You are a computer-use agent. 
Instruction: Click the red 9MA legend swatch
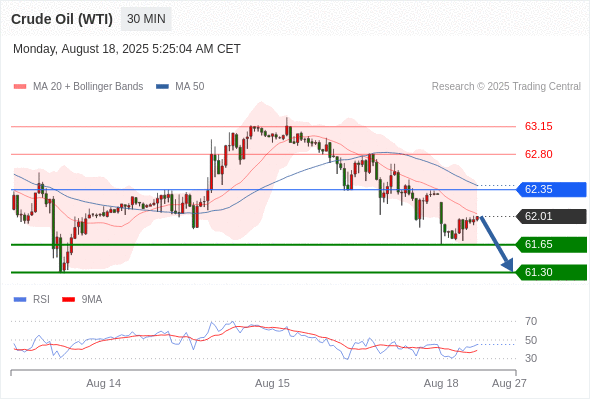pos(68,300)
